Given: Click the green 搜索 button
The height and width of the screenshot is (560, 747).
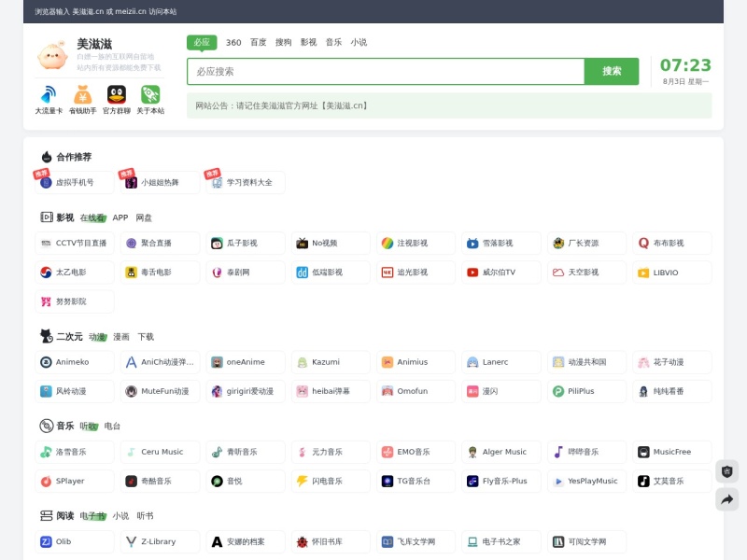Looking at the screenshot, I should click(x=612, y=72).
